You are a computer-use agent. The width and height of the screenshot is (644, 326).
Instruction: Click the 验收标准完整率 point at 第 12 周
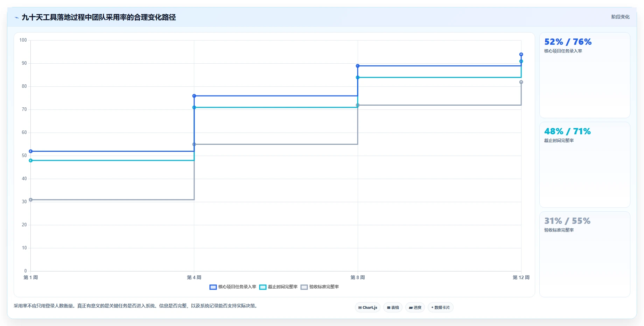[521, 82]
